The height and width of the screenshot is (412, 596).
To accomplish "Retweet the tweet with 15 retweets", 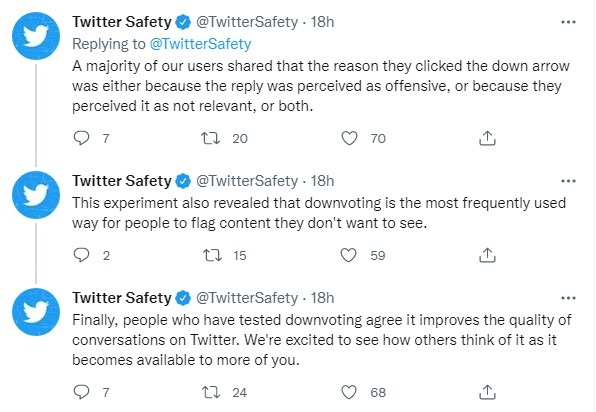I will (x=212, y=255).
